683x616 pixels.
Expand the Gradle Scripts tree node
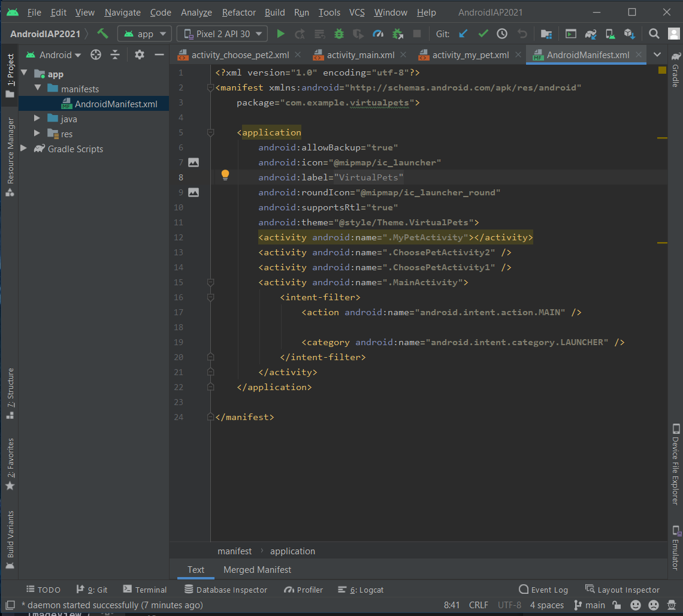24,149
